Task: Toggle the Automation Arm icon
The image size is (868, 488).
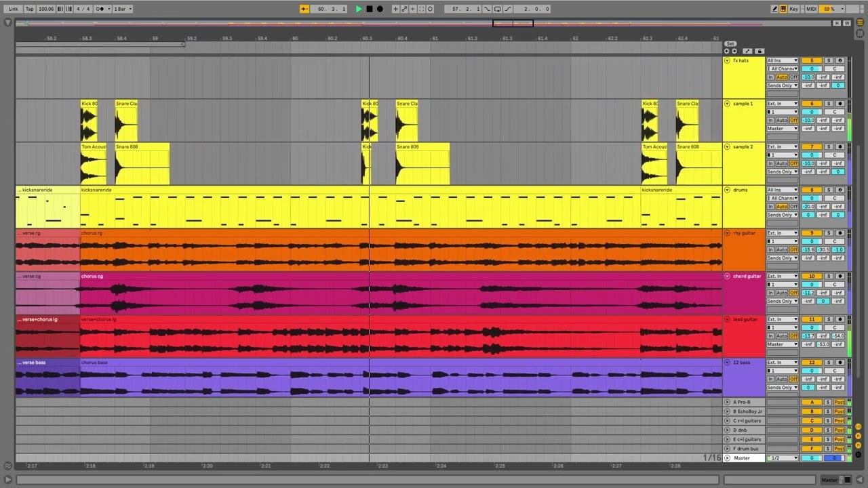Action: tap(405, 9)
